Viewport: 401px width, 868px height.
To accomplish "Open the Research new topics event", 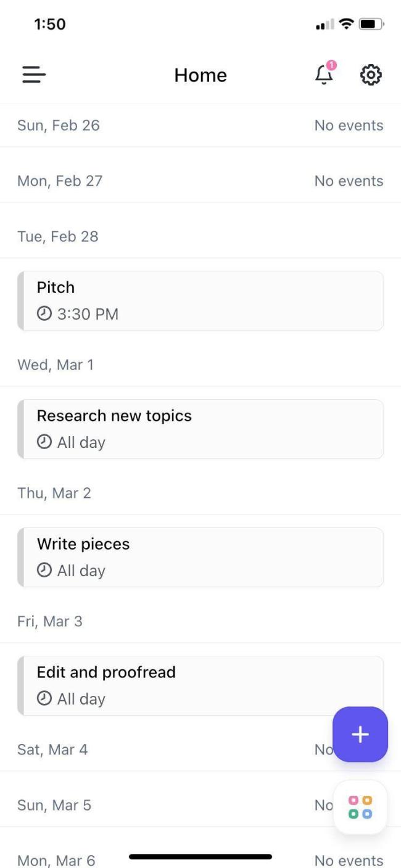I will pos(200,429).
